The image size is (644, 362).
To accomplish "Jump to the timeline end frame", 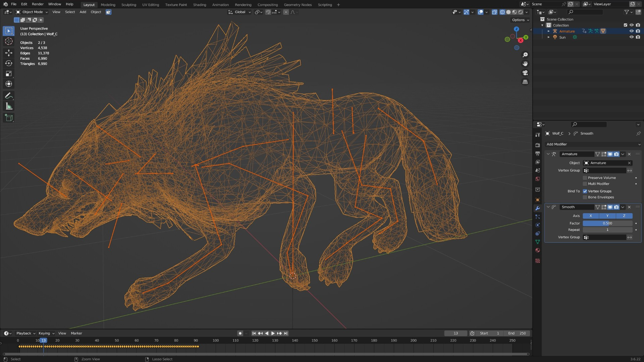I will [286, 334].
